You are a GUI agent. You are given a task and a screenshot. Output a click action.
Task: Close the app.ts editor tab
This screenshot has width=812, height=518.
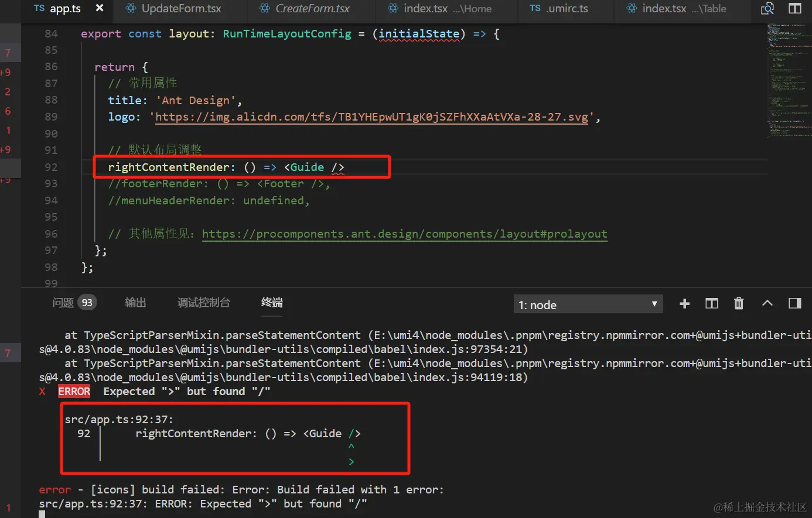(100, 8)
